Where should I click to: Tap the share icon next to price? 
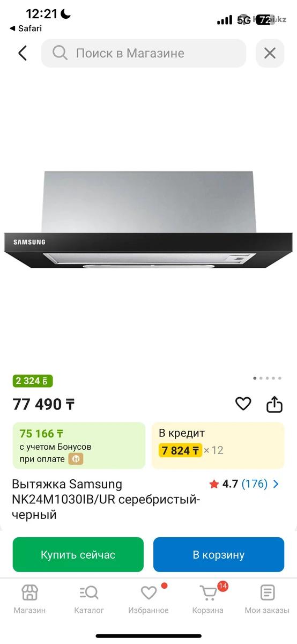tap(274, 404)
